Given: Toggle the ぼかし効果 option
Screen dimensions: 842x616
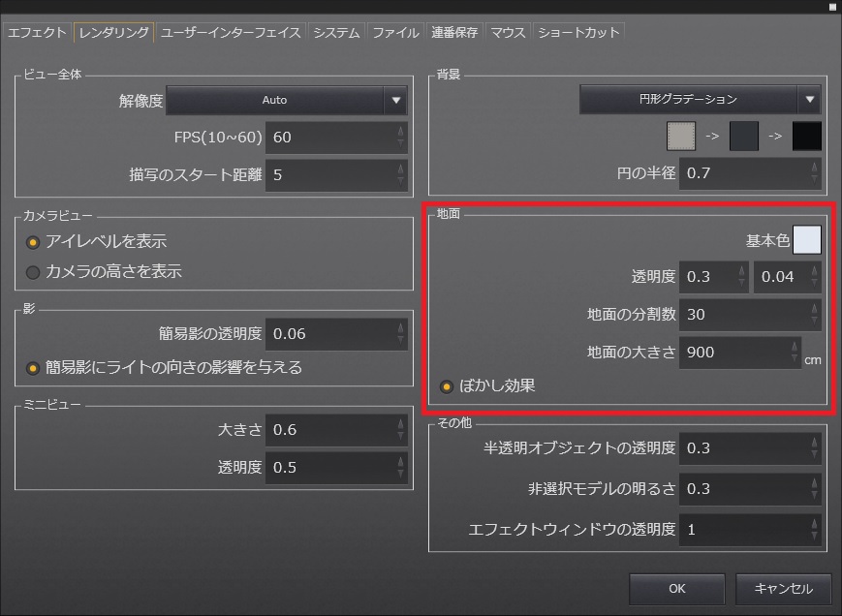Looking at the screenshot, I should [x=447, y=386].
